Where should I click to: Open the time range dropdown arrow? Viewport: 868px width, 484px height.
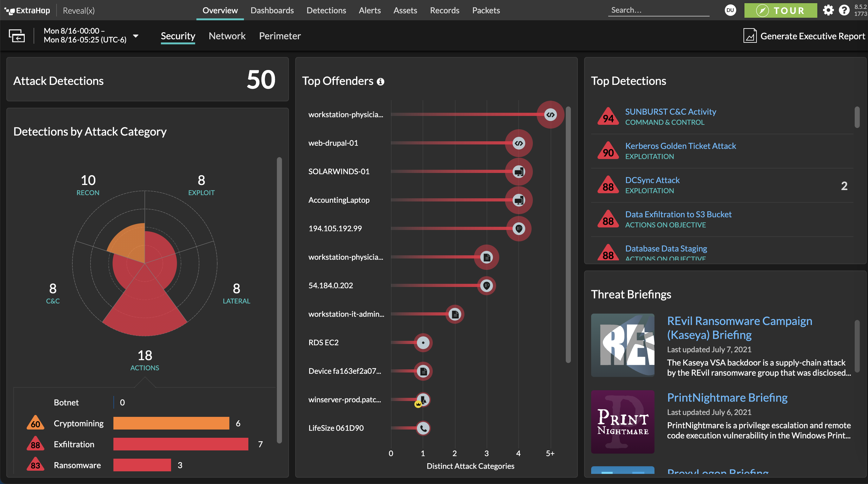pos(136,36)
